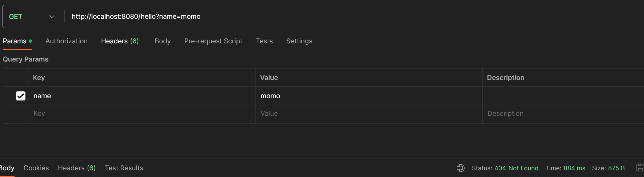Screen dimensions: 644x177
Task: Click the empty Key placeholder field
Action: tap(140, 114)
